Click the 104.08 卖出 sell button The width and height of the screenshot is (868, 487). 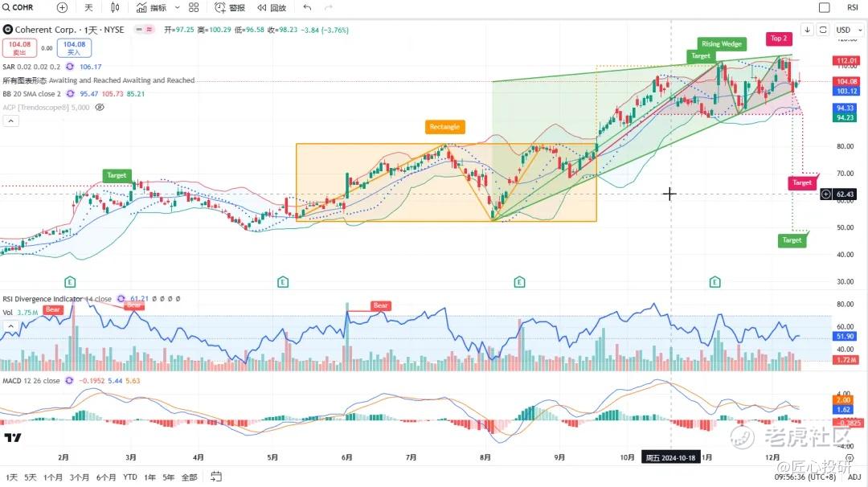[x=19, y=47]
